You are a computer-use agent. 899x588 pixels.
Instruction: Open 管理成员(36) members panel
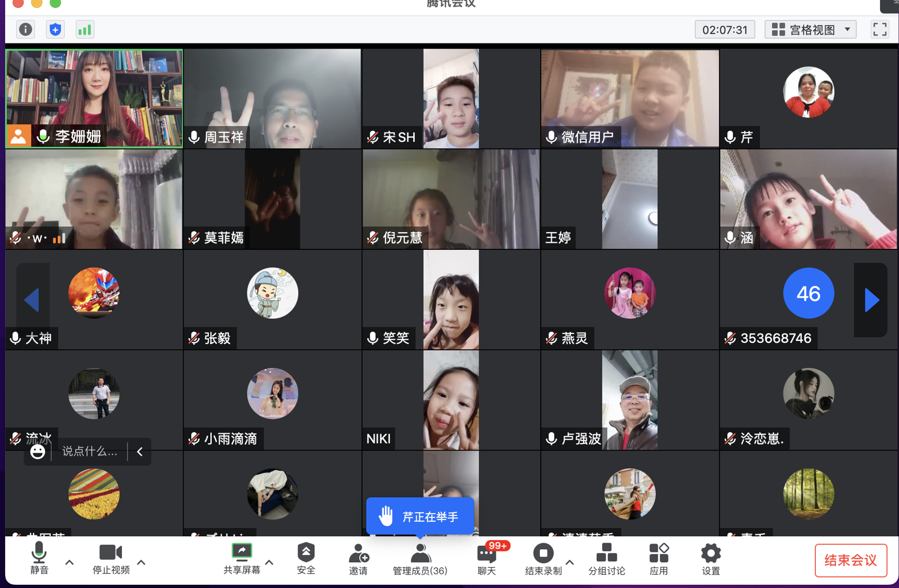point(420,559)
